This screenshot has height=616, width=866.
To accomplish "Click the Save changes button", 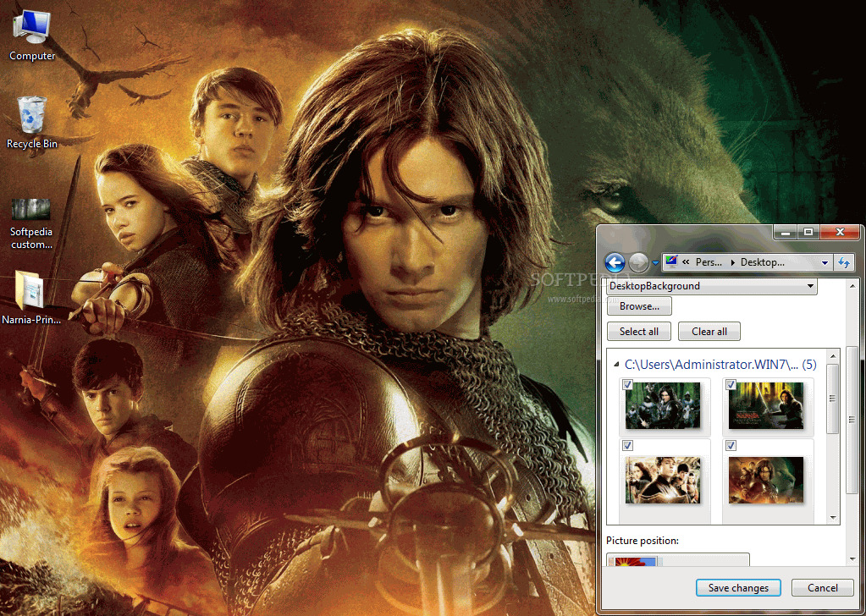I will (x=738, y=588).
